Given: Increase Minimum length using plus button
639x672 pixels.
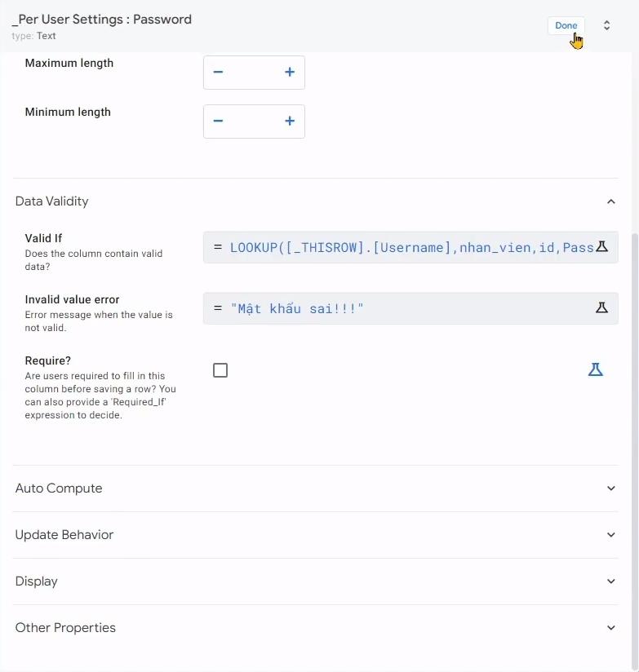Looking at the screenshot, I should 289,121.
